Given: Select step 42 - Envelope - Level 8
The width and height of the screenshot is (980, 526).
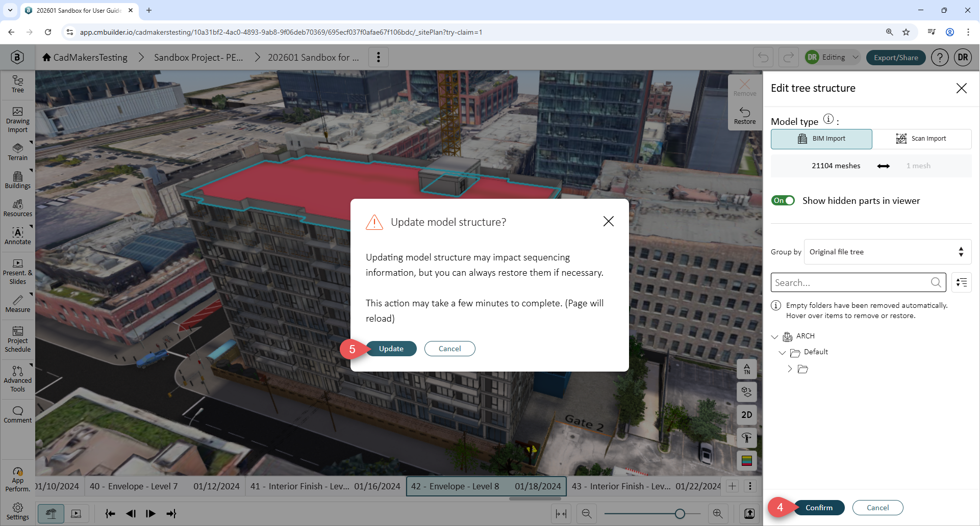Looking at the screenshot, I should pos(486,486).
